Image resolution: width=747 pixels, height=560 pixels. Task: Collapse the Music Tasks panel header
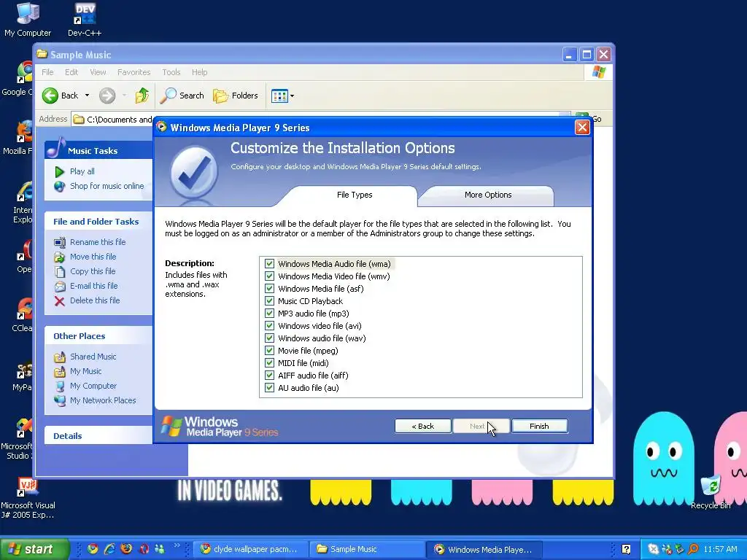(98, 150)
